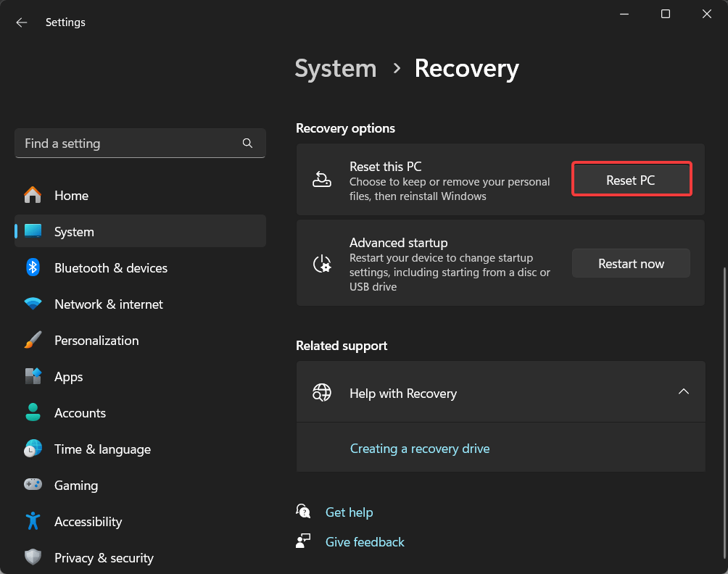
Task: Click the Privacy & security shield icon
Action: pyautogui.click(x=33, y=558)
